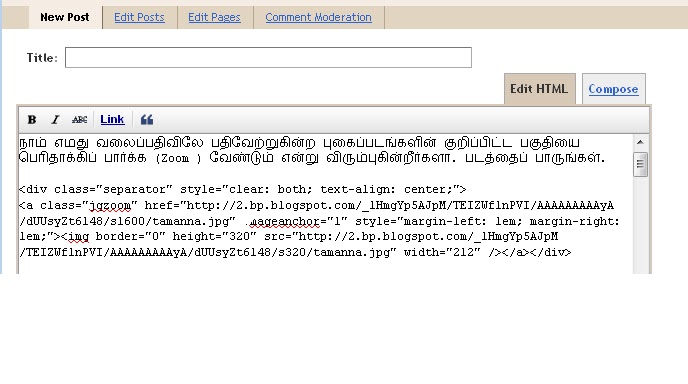Insert a hyperlink via Link button
The image size is (688, 384).
tap(112, 119)
